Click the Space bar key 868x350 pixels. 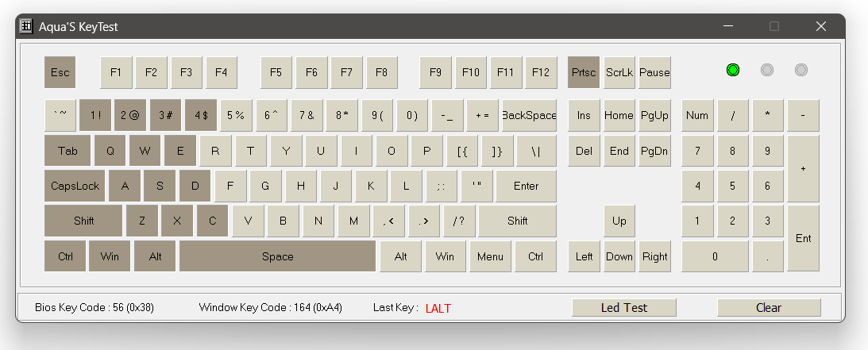[277, 256]
